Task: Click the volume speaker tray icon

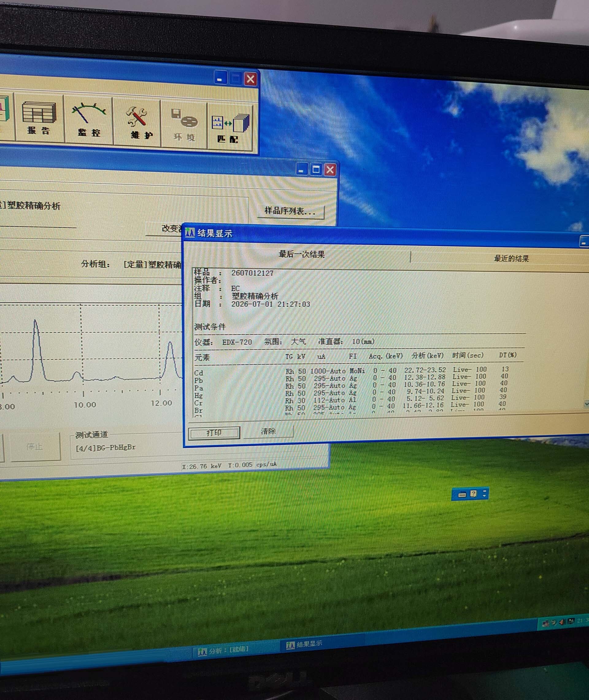Action: [x=562, y=622]
